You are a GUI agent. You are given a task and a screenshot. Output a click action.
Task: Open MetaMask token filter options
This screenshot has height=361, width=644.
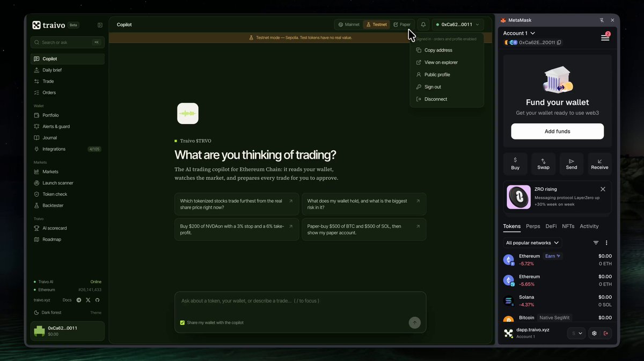coord(596,243)
